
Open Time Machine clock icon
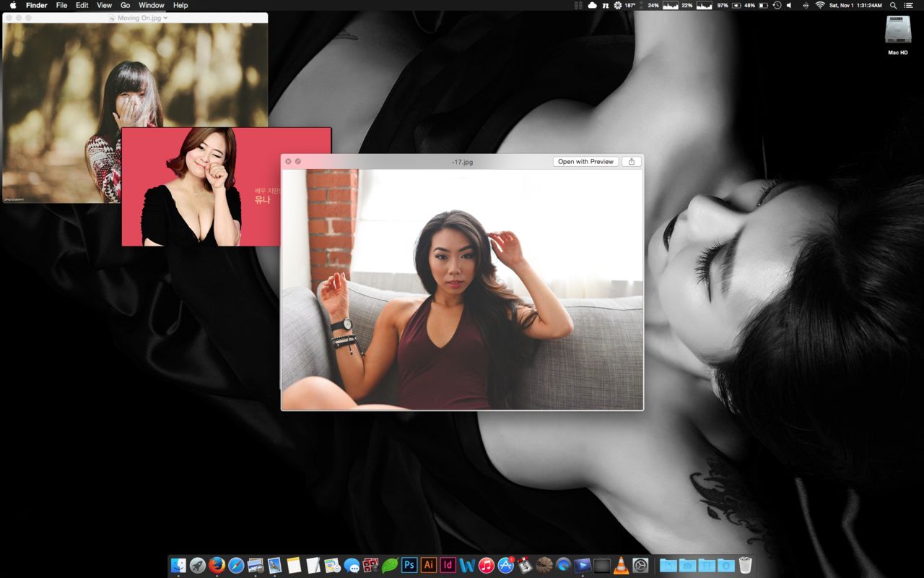pyautogui.click(x=777, y=5)
